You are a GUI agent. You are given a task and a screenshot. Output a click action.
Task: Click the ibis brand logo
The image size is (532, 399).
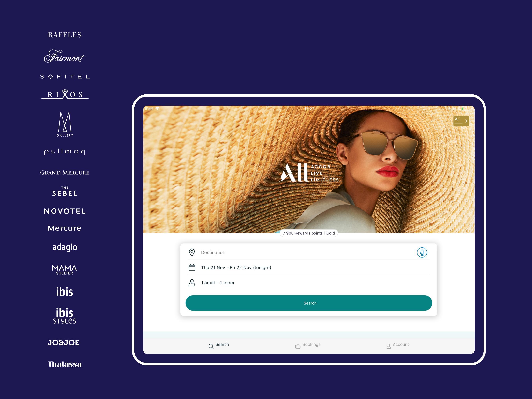tap(64, 291)
